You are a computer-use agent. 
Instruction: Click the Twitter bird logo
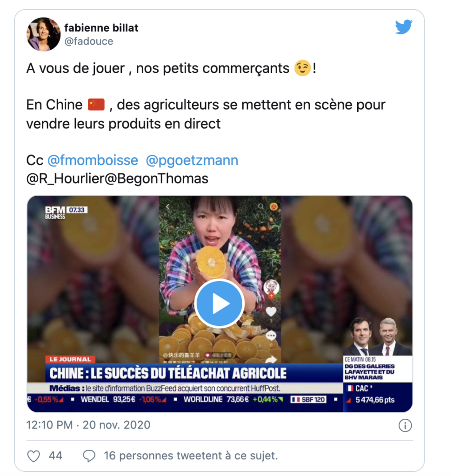point(404,26)
